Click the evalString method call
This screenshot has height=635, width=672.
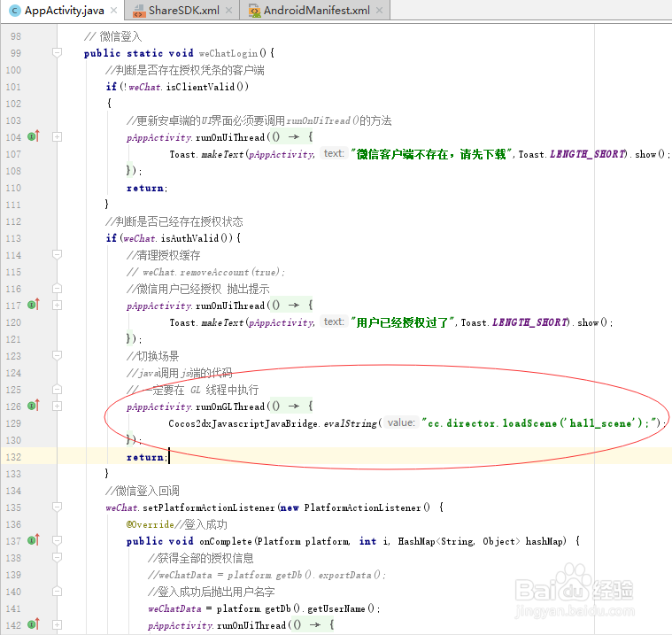click(x=350, y=423)
